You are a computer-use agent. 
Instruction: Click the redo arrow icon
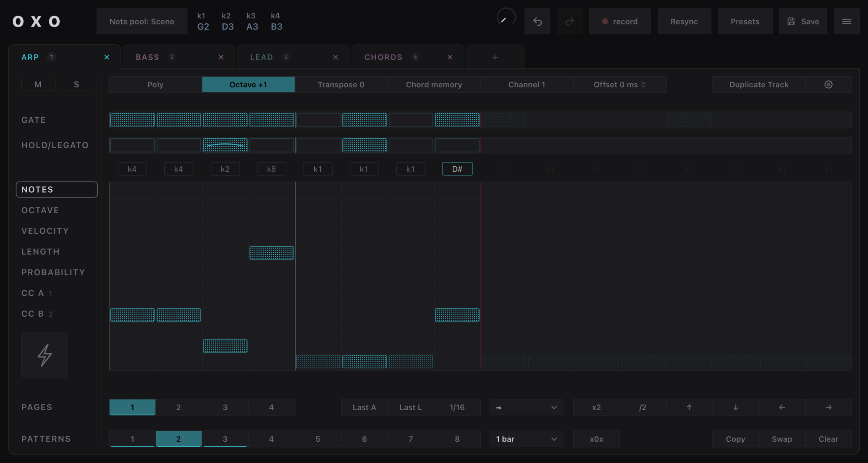click(569, 22)
